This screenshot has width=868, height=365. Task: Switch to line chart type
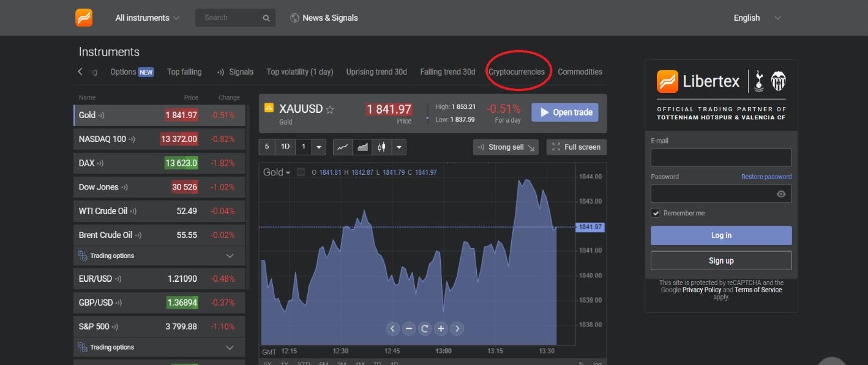(343, 147)
